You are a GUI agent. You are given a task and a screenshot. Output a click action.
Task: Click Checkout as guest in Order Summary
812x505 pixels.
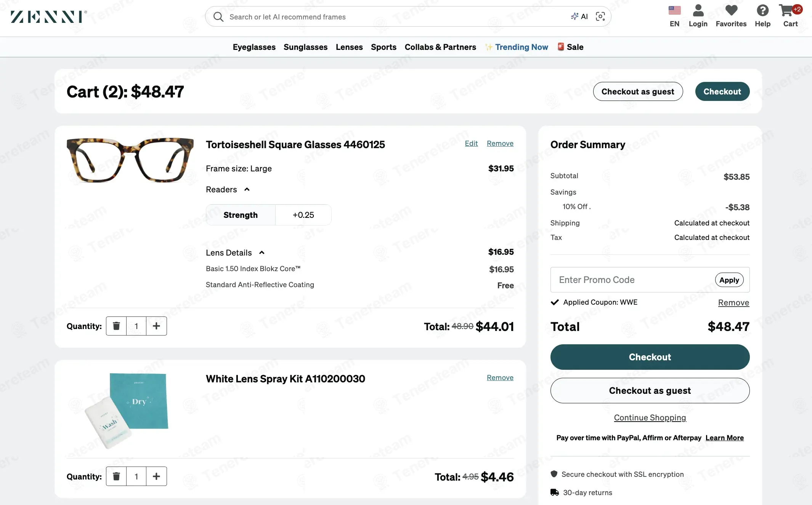pos(650,390)
